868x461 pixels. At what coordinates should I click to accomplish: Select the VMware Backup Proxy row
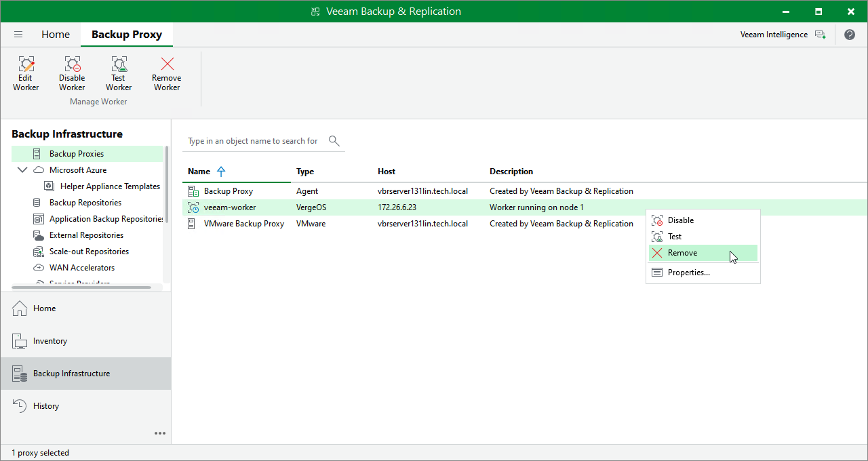tap(525, 224)
